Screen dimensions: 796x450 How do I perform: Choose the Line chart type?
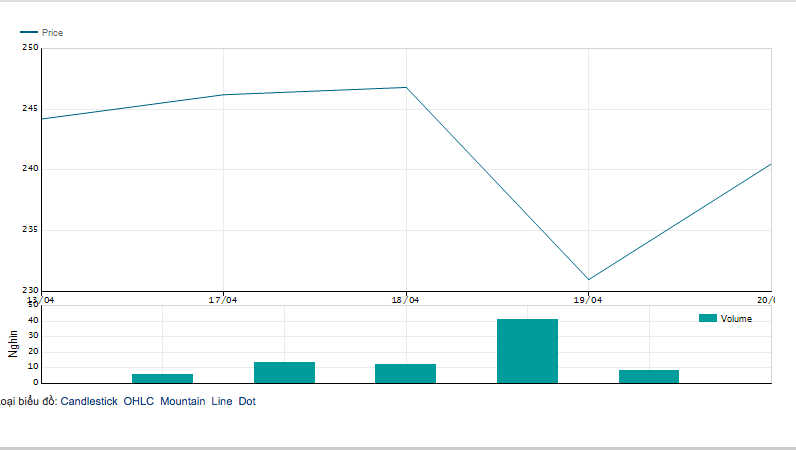pyautogui.click(x=221, y=401)
